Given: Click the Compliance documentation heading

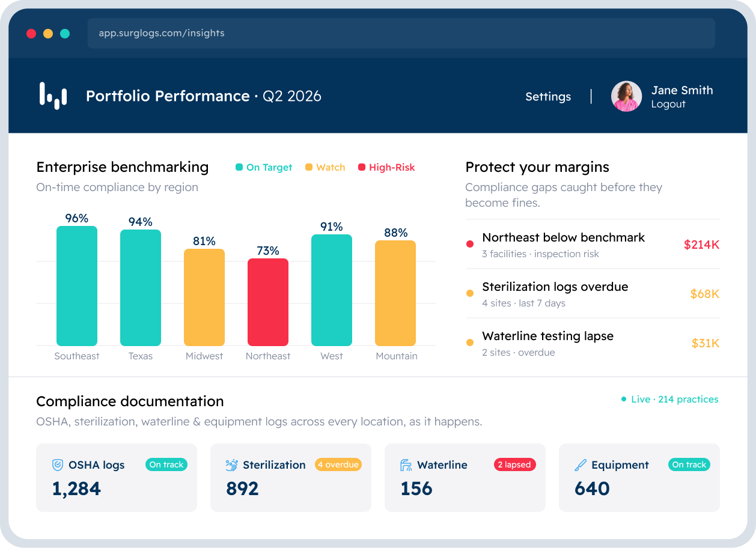Looking at the screenshot, I should pos(130,401).
